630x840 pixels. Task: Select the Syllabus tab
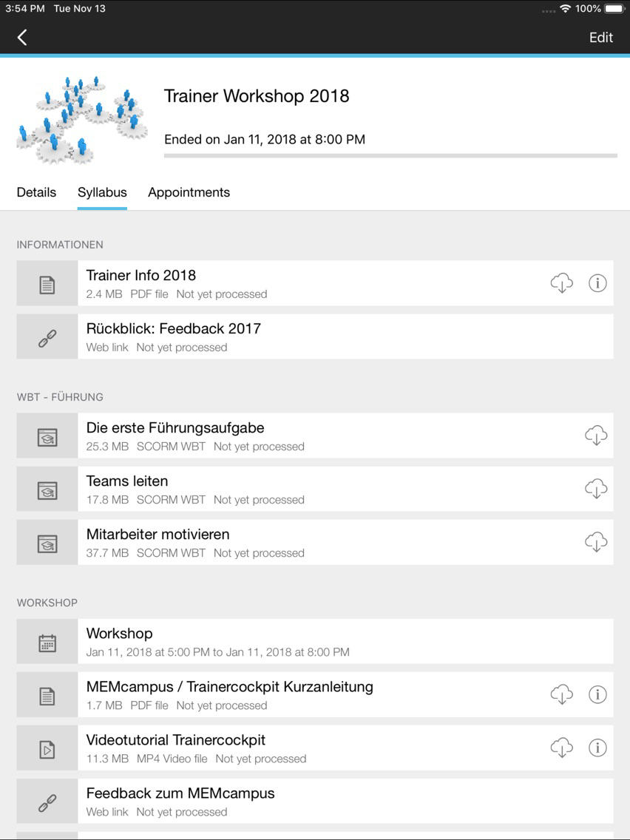click(102, 192)
